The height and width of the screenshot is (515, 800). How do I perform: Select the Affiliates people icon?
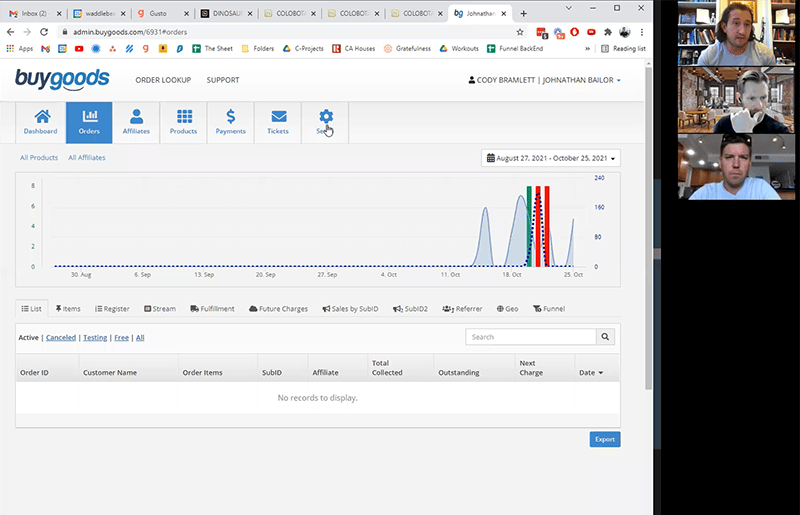[x=136, y=117]
